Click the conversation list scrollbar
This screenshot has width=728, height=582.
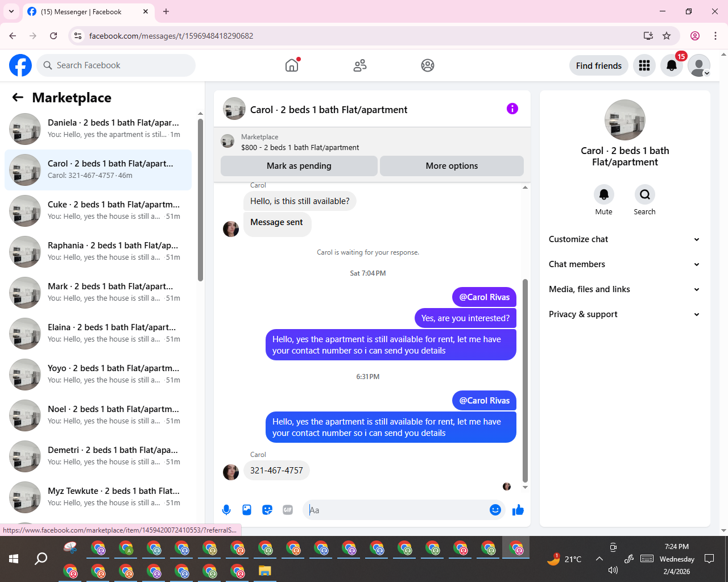[x=200, y=200]
